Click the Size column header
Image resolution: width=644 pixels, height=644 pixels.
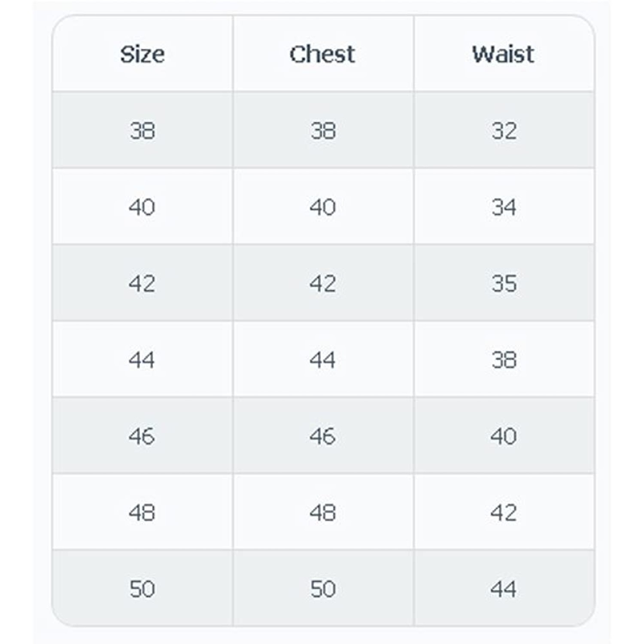(142, 54)
